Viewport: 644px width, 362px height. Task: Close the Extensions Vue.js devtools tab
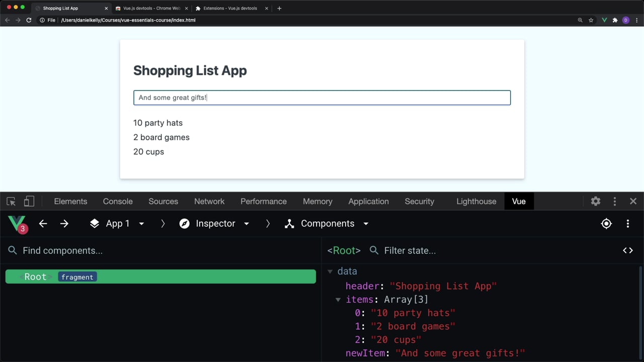coord(267,9)
